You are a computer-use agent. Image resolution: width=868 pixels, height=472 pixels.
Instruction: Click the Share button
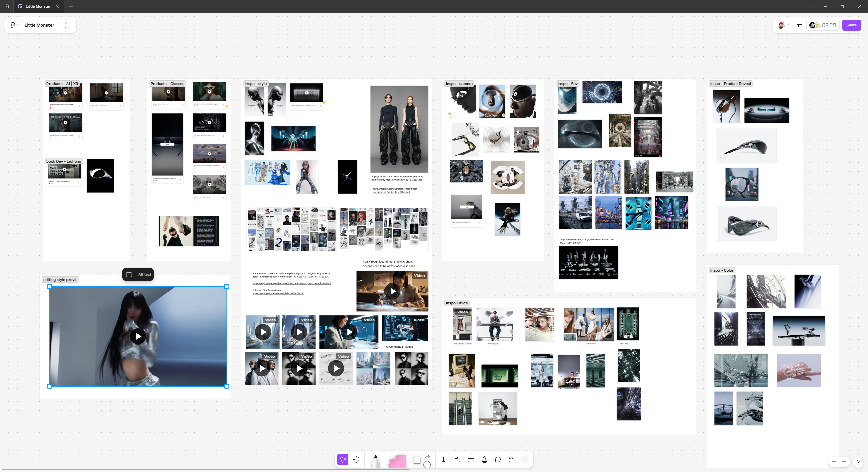[851, 25]
